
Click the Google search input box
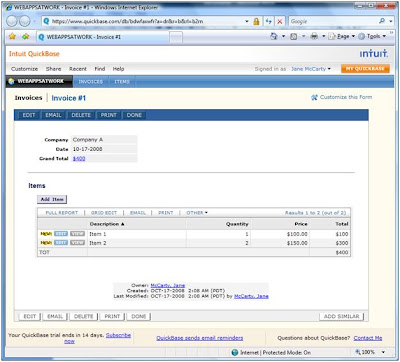pos(333,21)
